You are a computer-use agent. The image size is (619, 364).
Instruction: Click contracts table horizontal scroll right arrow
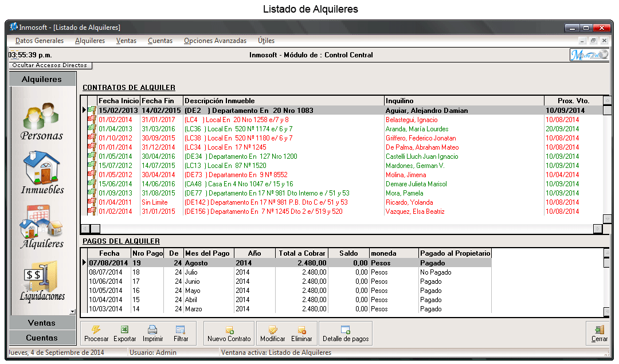click(598, 229)
